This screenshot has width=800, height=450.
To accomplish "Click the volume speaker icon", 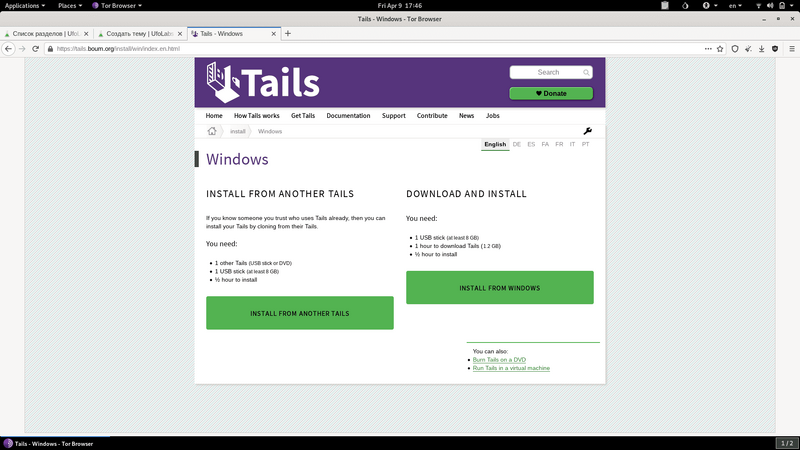I will tap(770, 6).
